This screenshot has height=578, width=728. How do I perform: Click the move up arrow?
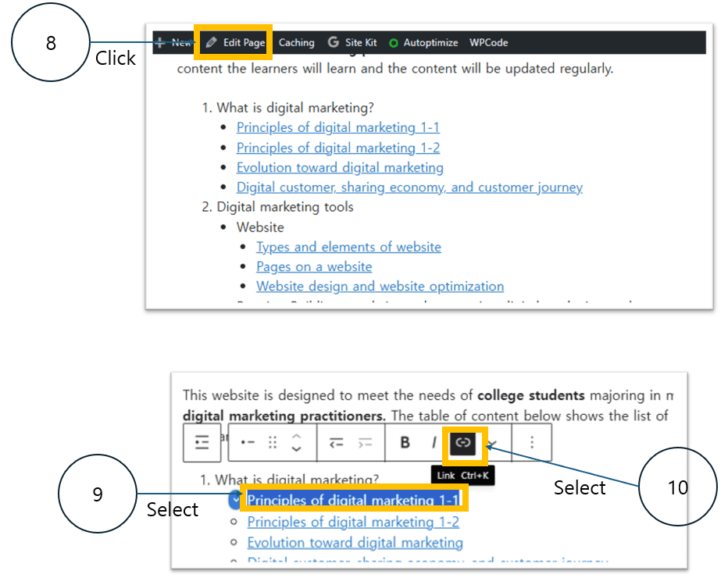click(x=296, y=436)
